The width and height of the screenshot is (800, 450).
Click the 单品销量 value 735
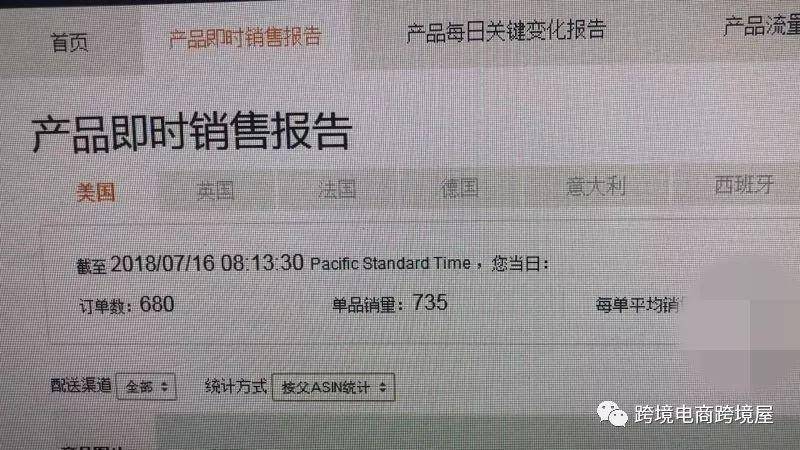[x=430, y=303]
